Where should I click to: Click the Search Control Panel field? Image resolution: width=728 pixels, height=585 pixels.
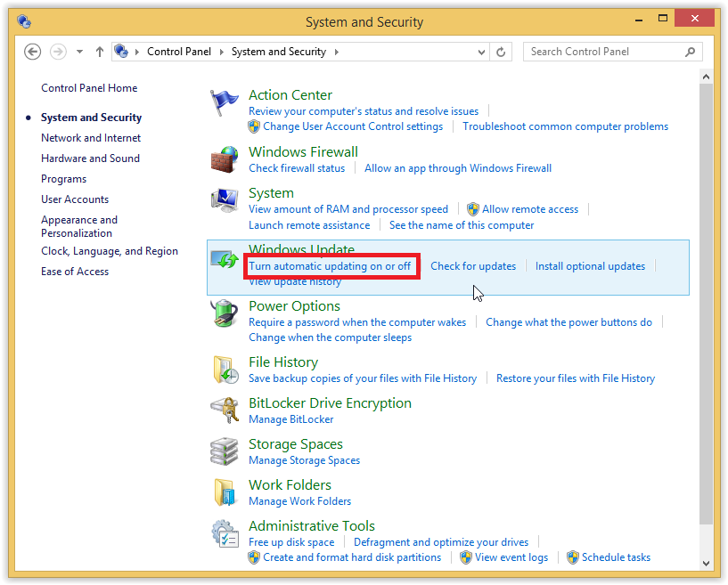613,52
